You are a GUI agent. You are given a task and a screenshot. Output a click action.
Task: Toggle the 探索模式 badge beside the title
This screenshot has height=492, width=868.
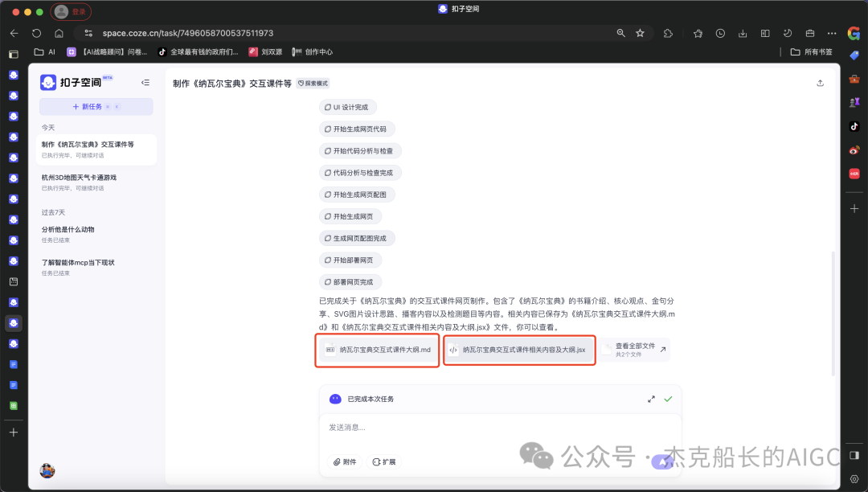[313, 83]
